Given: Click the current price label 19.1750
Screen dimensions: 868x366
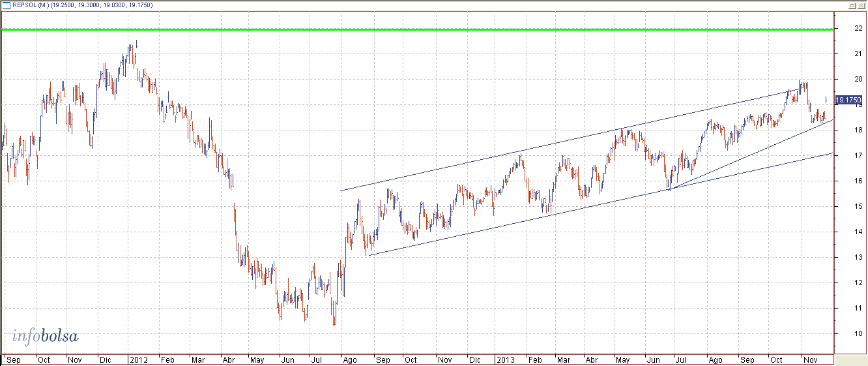Looking at the screenshot, I should click(x=848, y=100).
